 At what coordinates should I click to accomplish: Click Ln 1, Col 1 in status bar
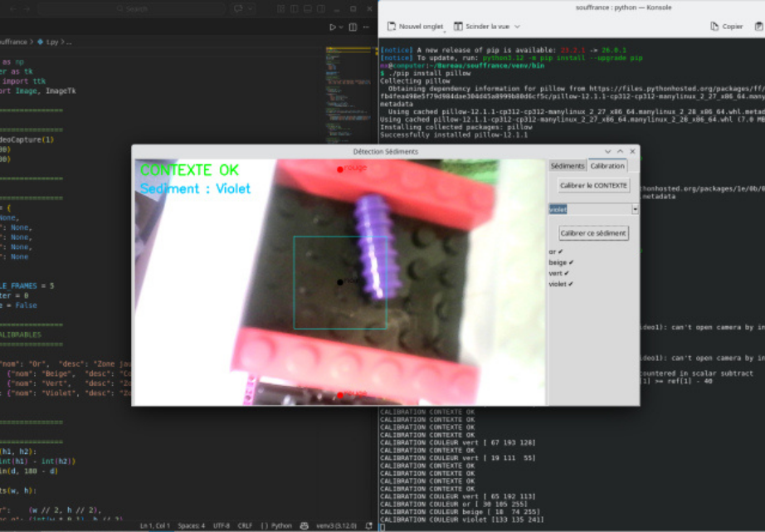[x=154, y=525]
